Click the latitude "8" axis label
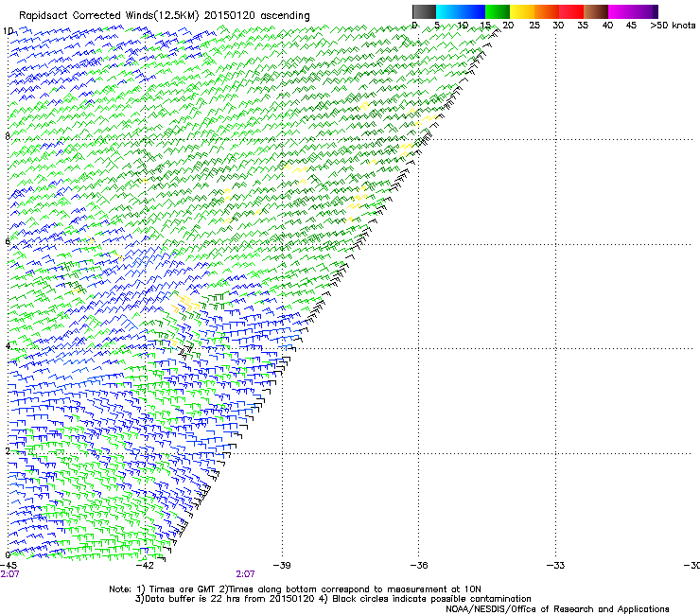This screenshot has width=700, height=615. (8, 136)
